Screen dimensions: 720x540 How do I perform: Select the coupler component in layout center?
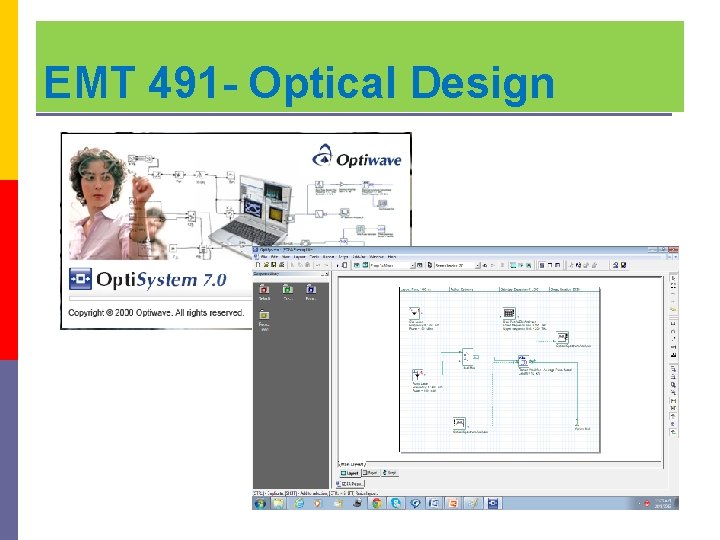469,357
